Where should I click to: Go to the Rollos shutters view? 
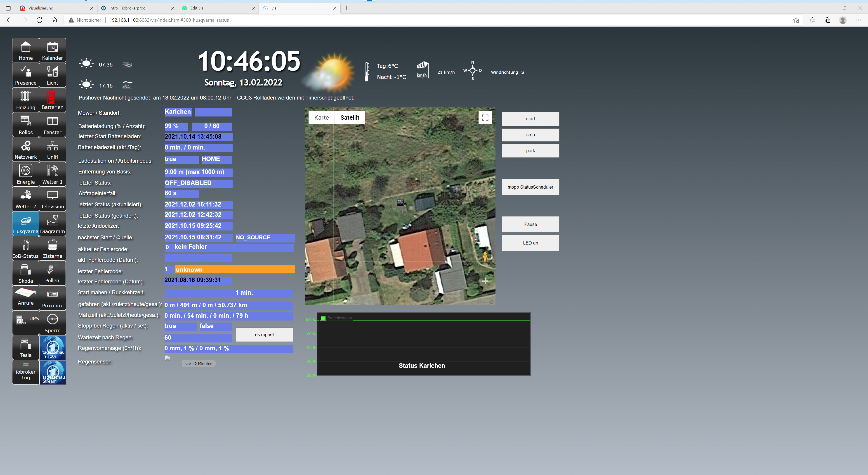[26, 124]
